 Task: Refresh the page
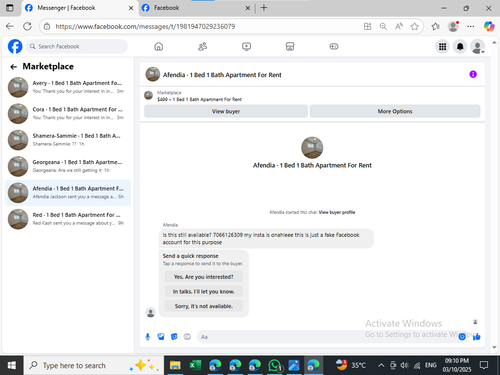pos(27,26)
